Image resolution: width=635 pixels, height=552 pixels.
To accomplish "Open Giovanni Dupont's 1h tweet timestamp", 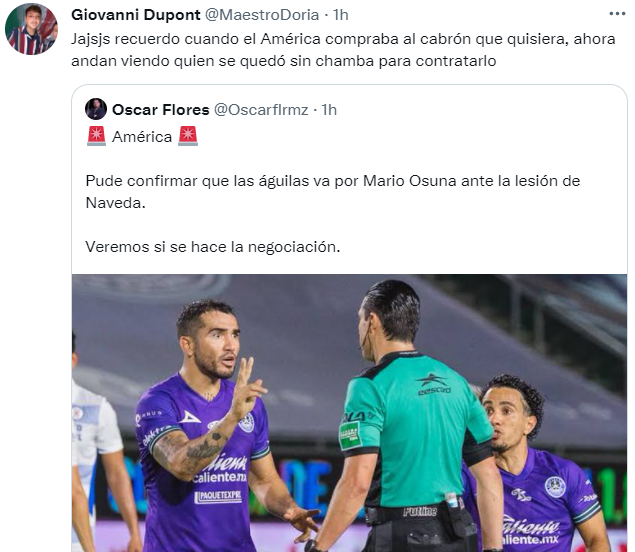I will tap(341, 15).
